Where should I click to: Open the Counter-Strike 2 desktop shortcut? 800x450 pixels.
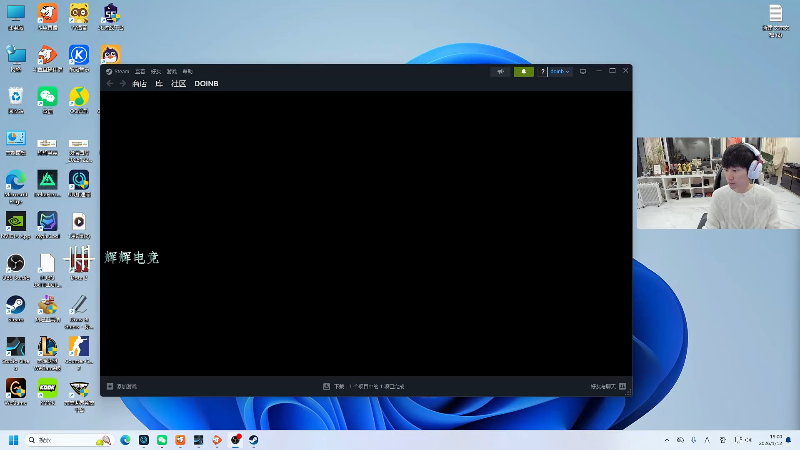click(x=79, y=353)
